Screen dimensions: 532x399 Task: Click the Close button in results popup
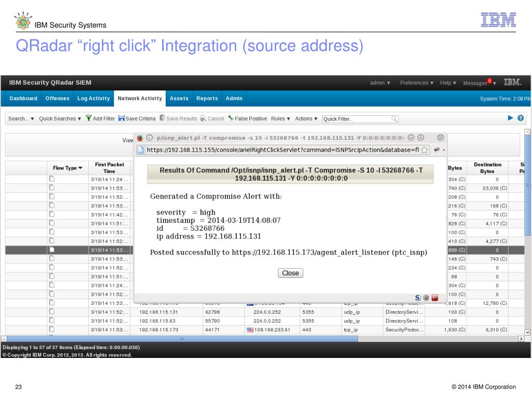(x=290, y=273)
